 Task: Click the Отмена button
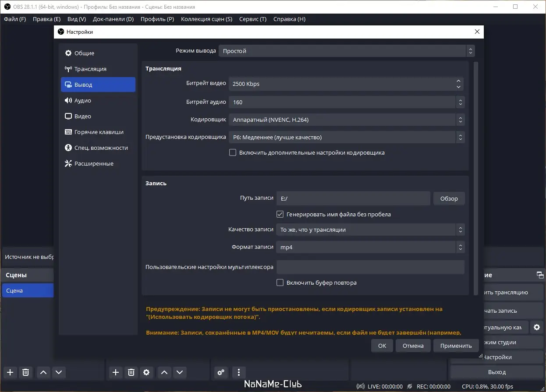pyautogui.click(x=413, y=346)
